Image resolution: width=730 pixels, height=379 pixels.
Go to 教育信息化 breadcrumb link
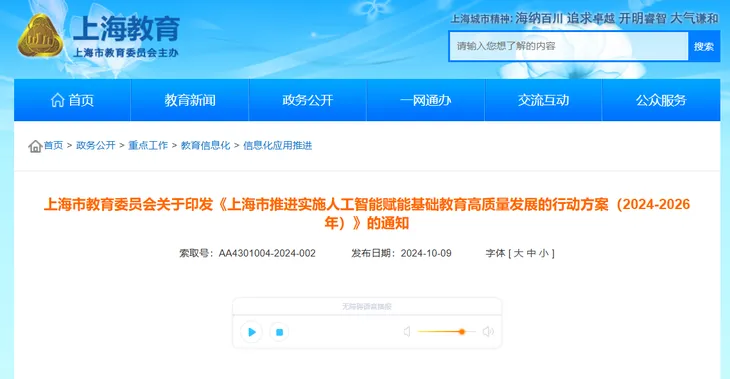(205, 145)
